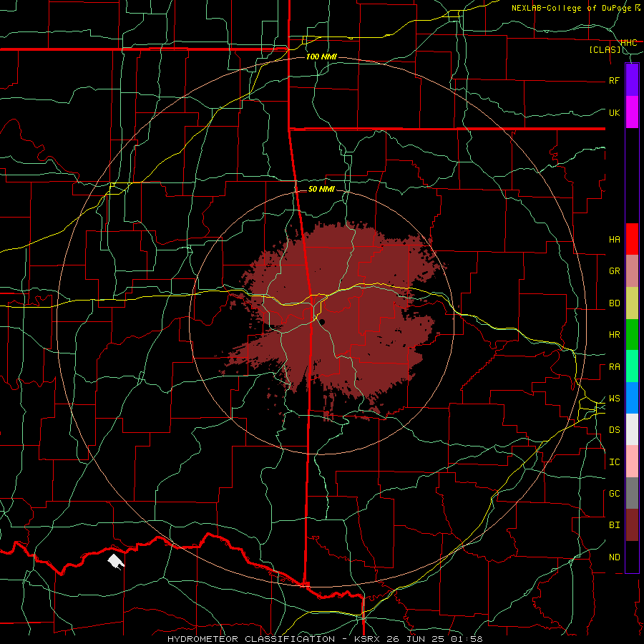
Task: Click the UK magenta legend swatch
Action: (632, 112)
